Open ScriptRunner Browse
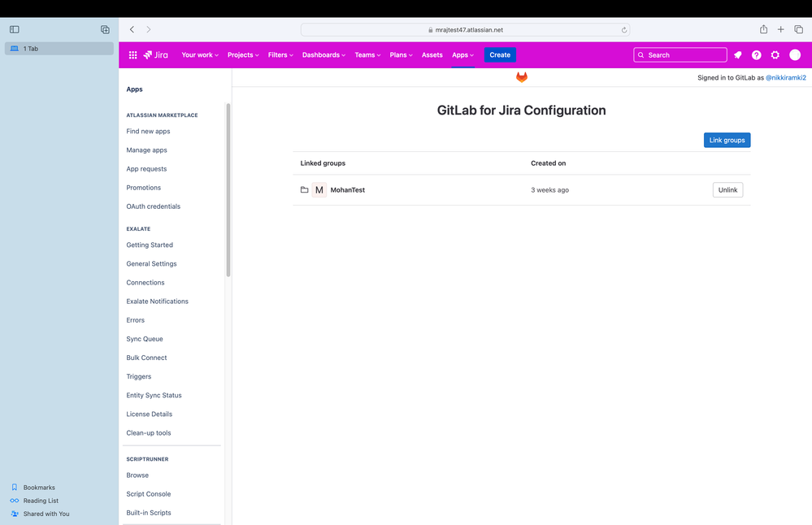 [137, 475]
